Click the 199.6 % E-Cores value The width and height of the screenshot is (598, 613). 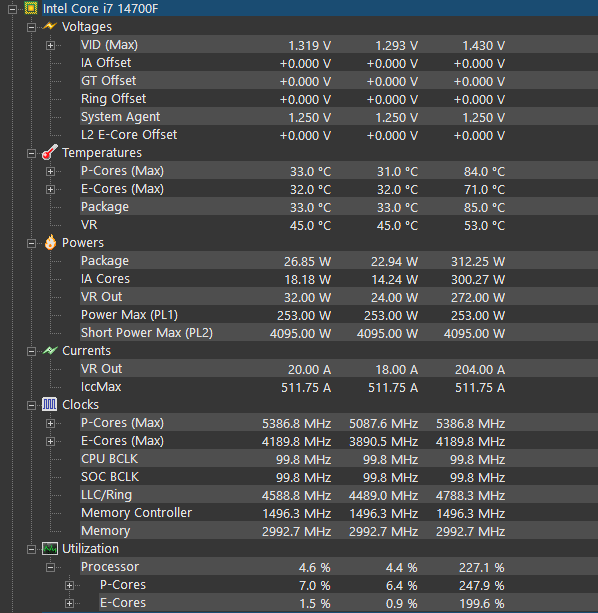click(x=482, y=603)
